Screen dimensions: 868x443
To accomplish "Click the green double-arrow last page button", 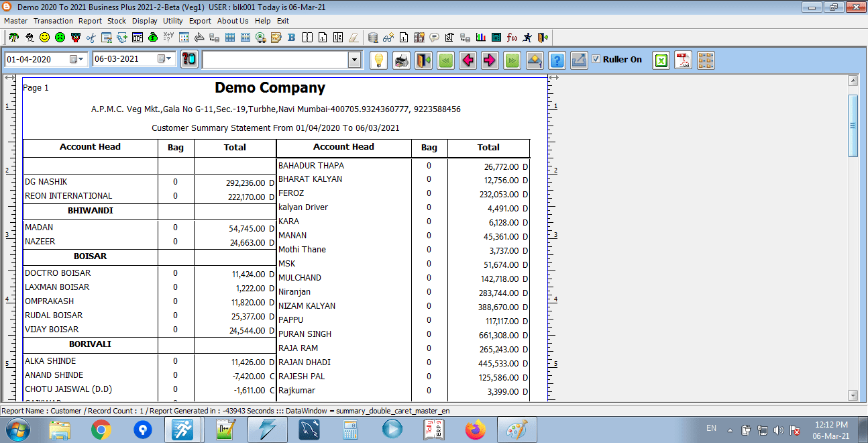I will pos(512,60).
